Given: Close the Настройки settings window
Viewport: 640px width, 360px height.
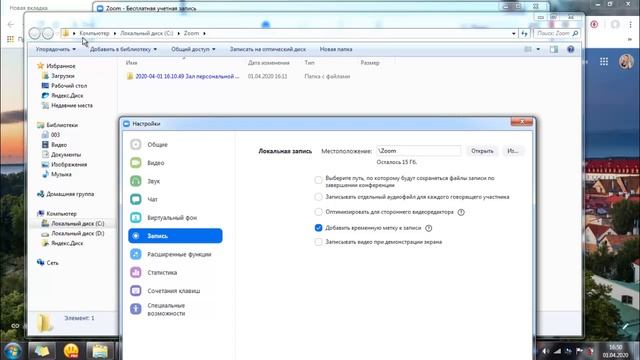Looking at the screenshot, I should [522, 122].
